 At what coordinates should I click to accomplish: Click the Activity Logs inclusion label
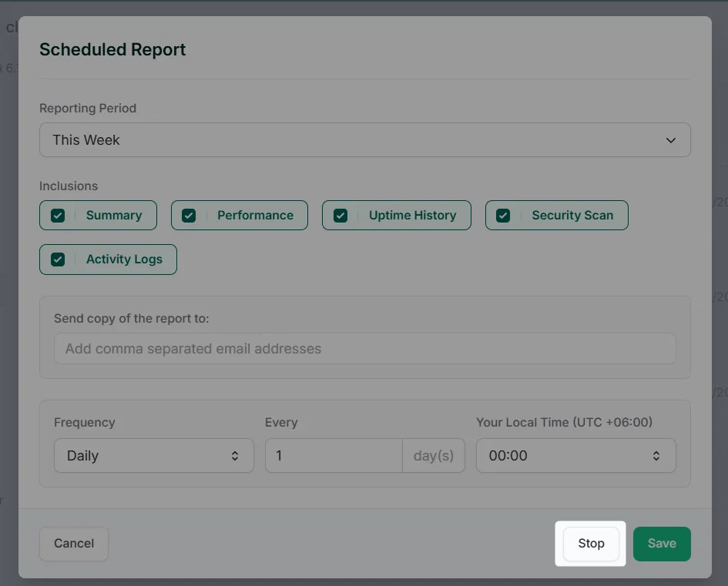click(124, 260)
